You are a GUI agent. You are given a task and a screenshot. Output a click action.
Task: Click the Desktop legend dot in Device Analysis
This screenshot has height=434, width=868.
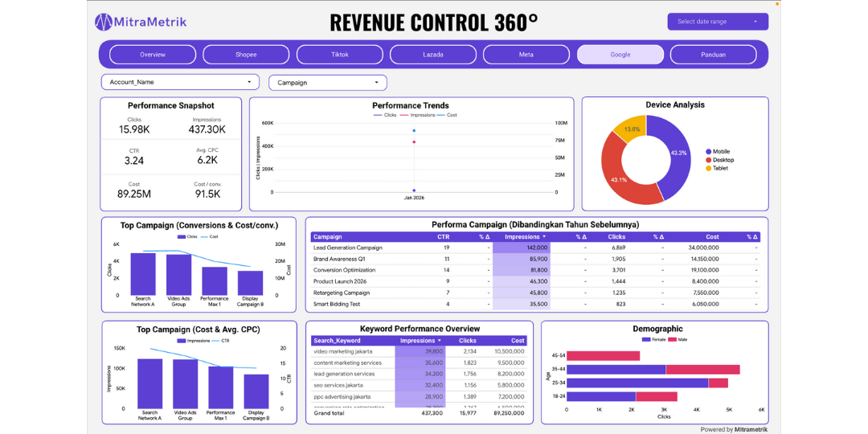tap(708, 160)
